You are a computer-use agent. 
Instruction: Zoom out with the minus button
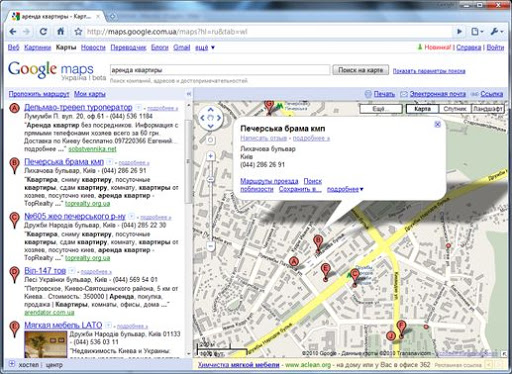(x=210, y=246)
